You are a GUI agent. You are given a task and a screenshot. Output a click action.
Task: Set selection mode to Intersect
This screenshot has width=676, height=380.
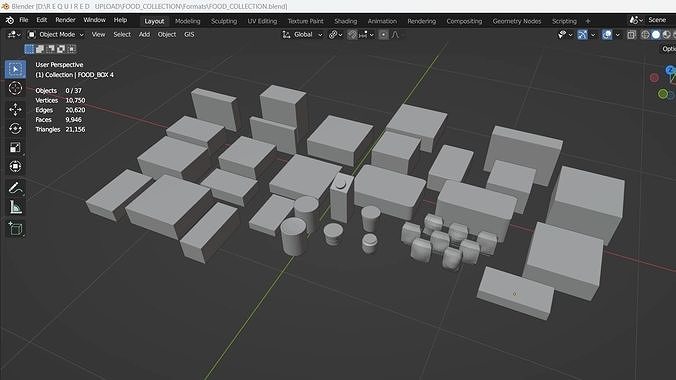tap(72, 49)
